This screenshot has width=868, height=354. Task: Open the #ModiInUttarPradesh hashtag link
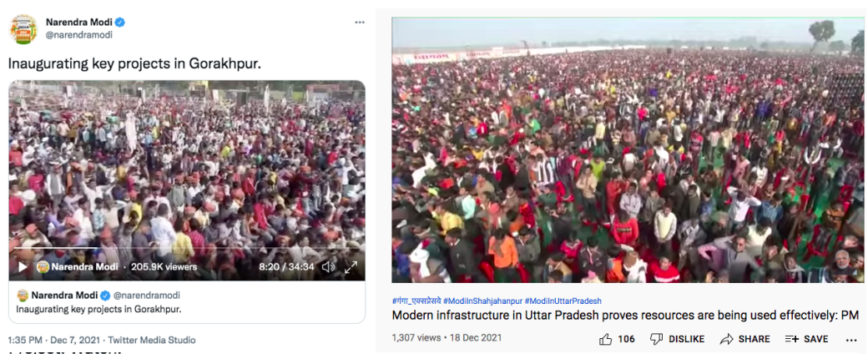[x=563, y=301]
